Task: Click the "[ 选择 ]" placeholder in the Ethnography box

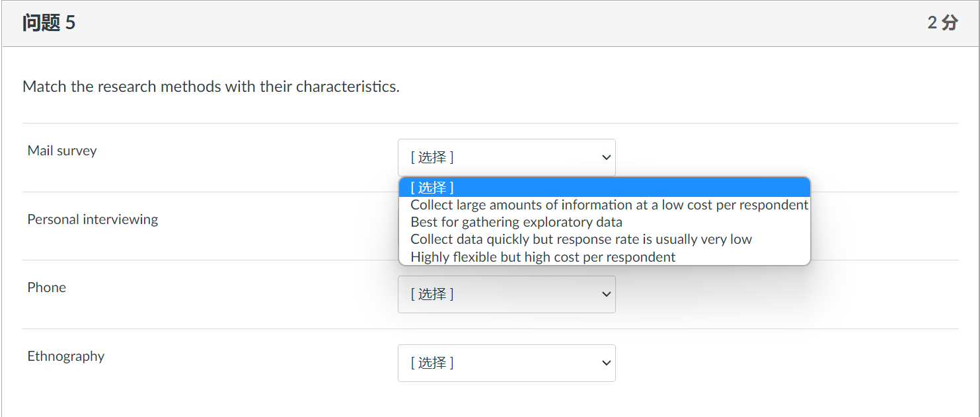Action: [x=432, y=363]
